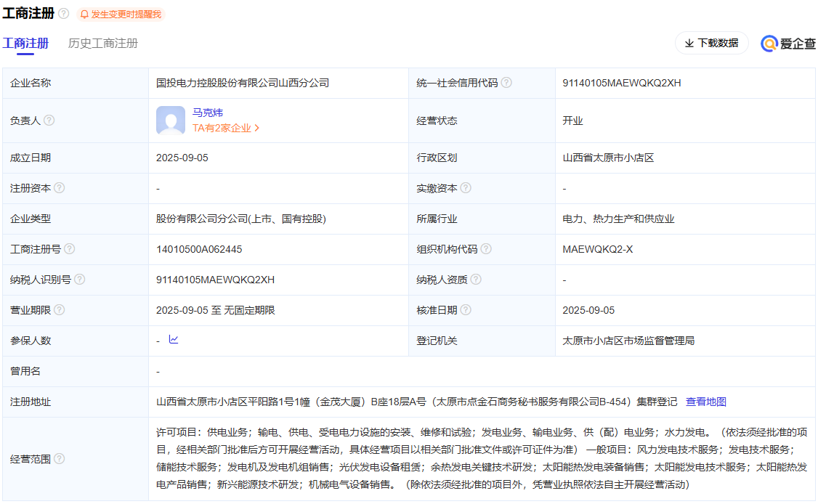Click help icon beside 组织机构代码
818x504 pixels.
[486, 249]
